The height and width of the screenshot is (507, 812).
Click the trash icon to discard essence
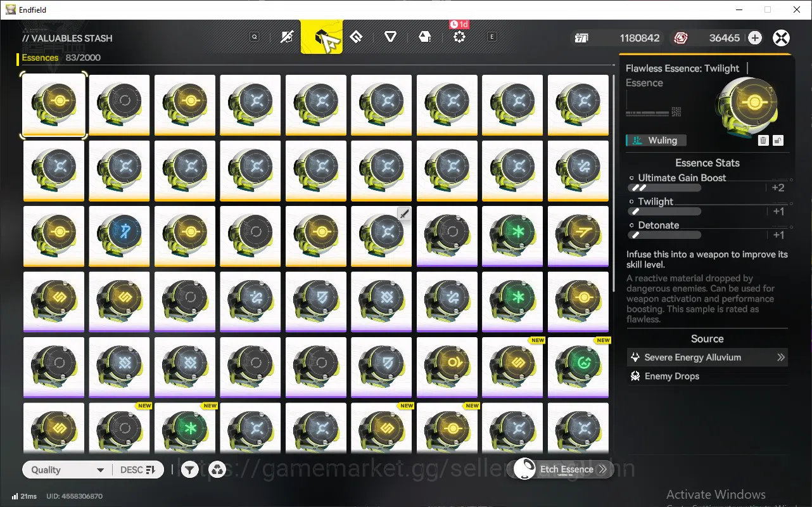[763, 141]
